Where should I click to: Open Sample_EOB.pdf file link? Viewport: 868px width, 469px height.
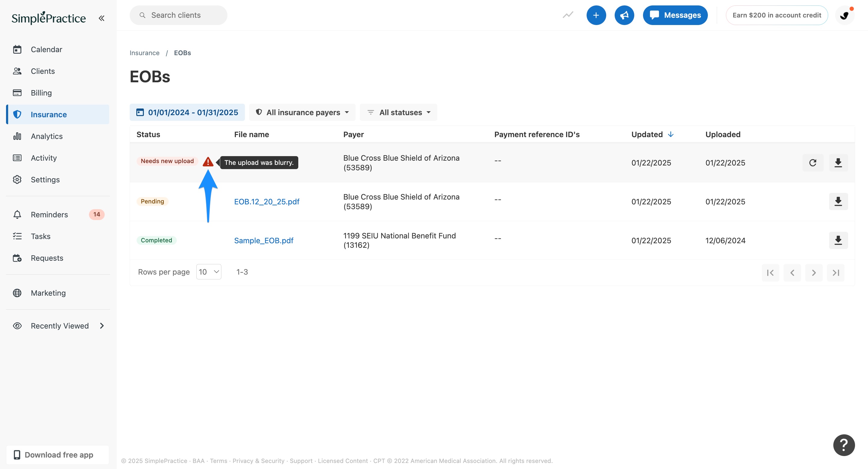pyautogui.click(x=264, y=241)
